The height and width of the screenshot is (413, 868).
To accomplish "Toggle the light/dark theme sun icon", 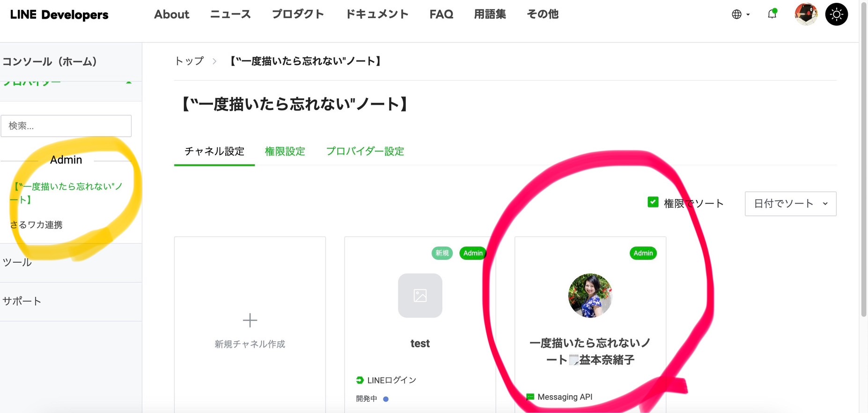I will click(836, 14).
